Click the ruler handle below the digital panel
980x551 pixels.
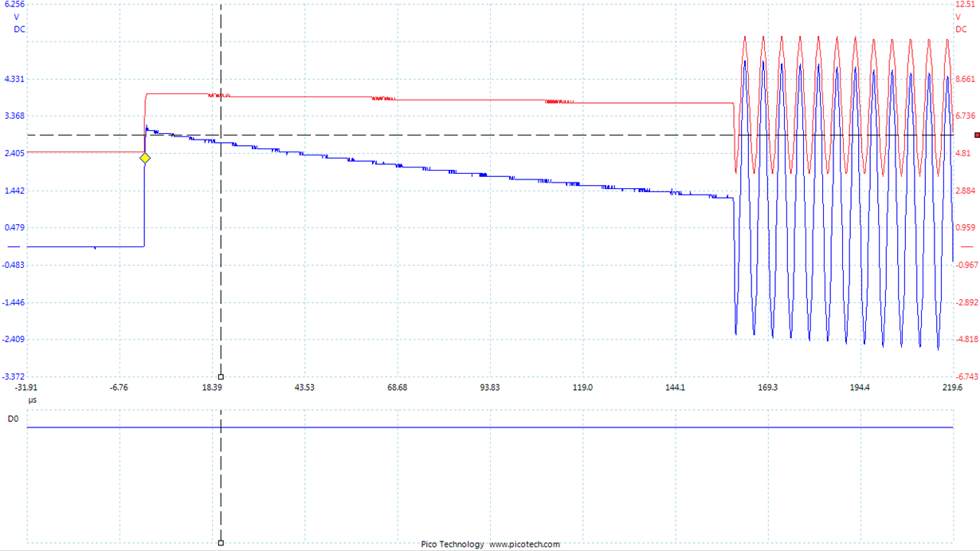click(x=220, y=542)
